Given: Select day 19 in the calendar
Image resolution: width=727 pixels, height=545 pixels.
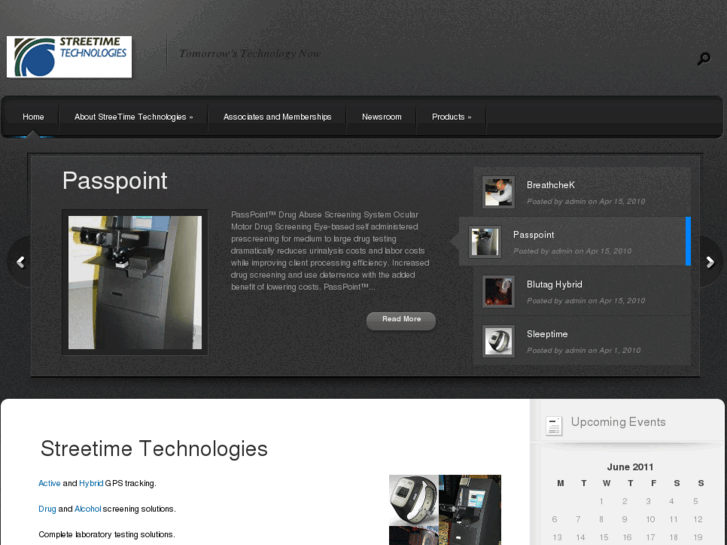Looking at the screenshot, I should pos(698,538).
